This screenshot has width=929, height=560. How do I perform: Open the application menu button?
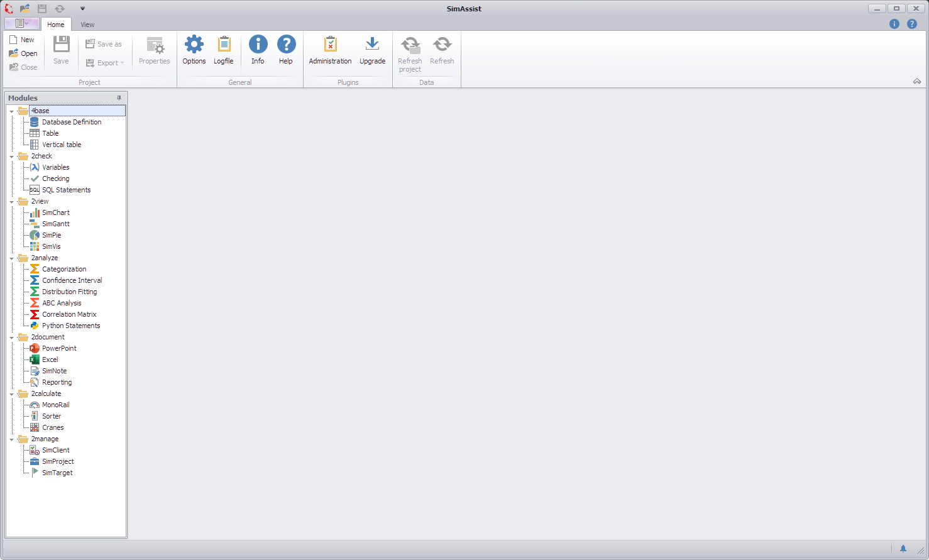pos(21,23)
